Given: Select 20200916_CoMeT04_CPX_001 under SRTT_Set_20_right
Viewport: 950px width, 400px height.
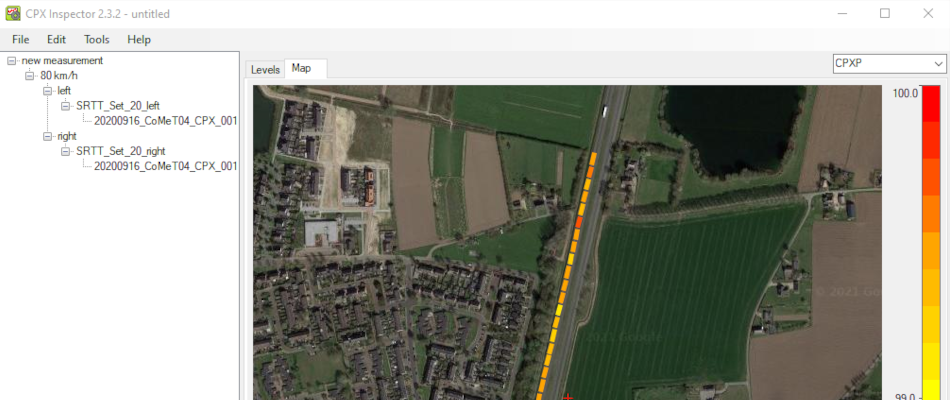Looking at the screenshot, I should pos(165,166).
